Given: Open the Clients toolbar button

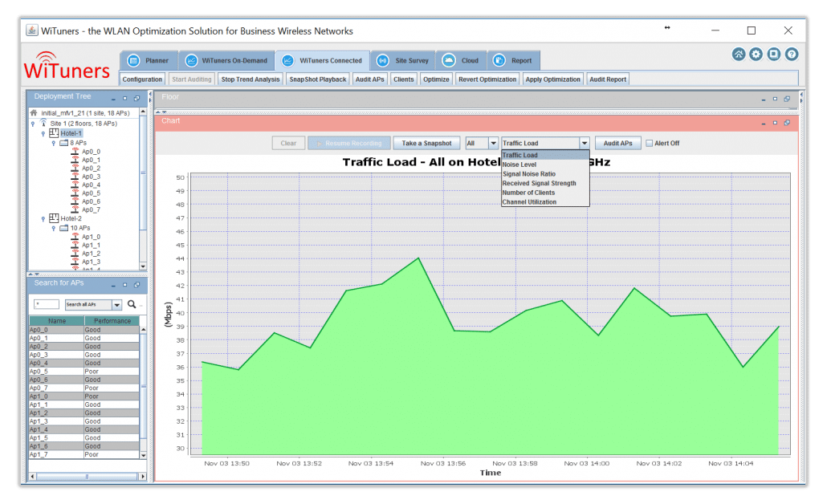Looking at the screenshot, I should pos(404,79).
